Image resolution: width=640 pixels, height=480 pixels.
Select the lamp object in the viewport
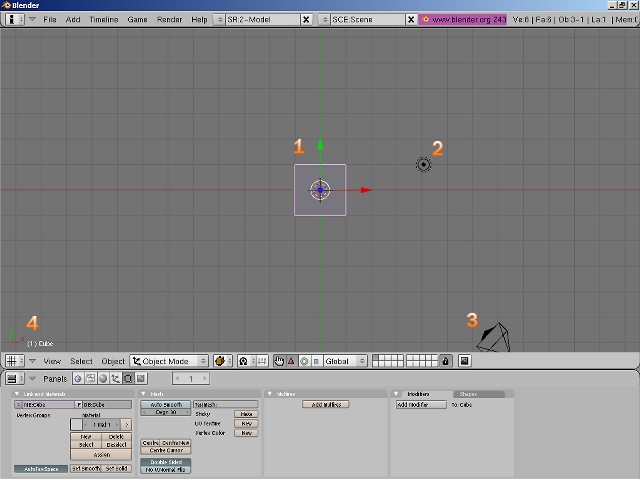423,164
